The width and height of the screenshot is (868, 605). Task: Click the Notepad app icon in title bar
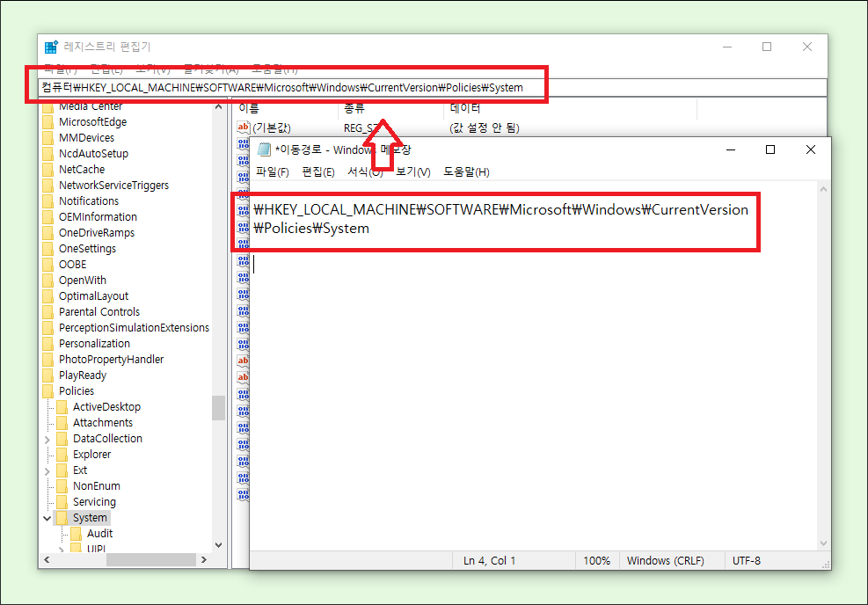point(265,149)
